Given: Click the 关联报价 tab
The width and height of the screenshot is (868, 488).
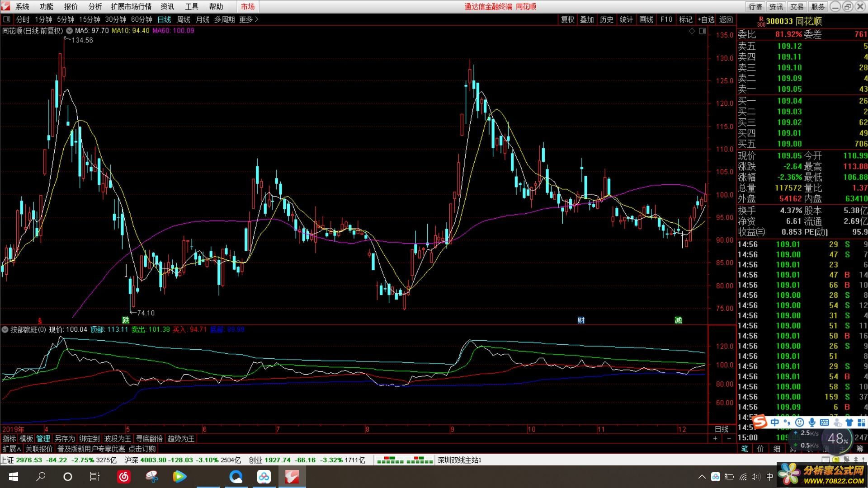Looking at the screenshot, I should coord(39,449).
